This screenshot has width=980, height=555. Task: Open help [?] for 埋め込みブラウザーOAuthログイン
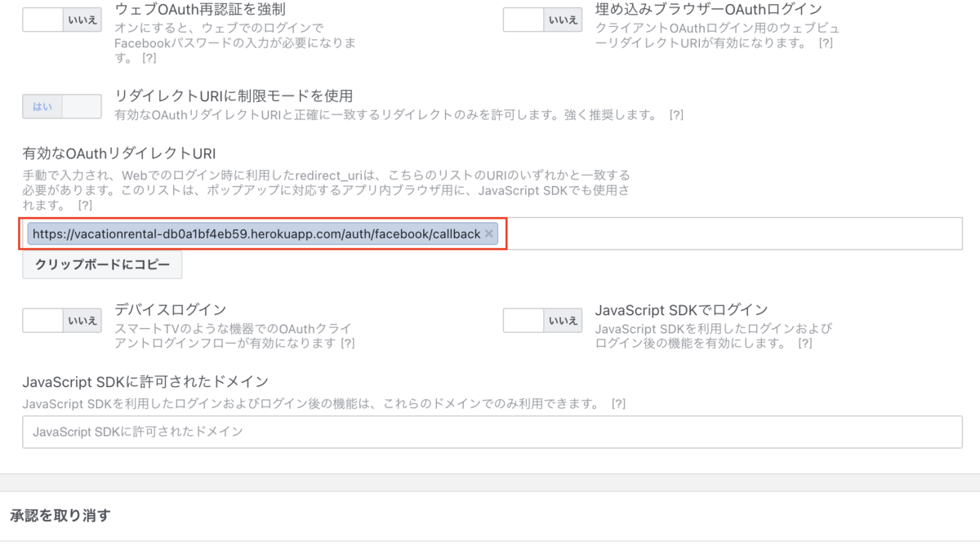[826, 43]
